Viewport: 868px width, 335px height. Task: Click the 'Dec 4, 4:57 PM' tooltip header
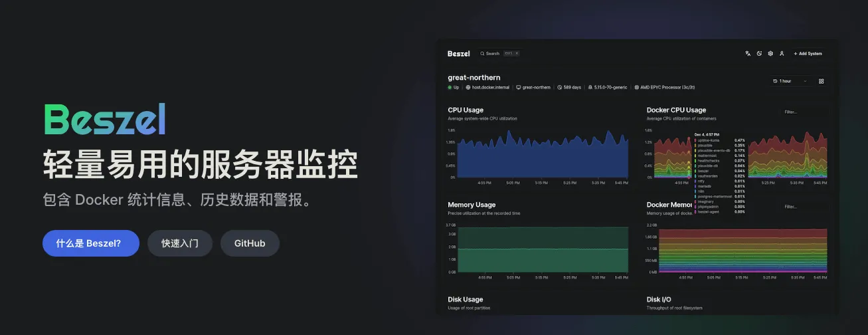coord(707,135)
